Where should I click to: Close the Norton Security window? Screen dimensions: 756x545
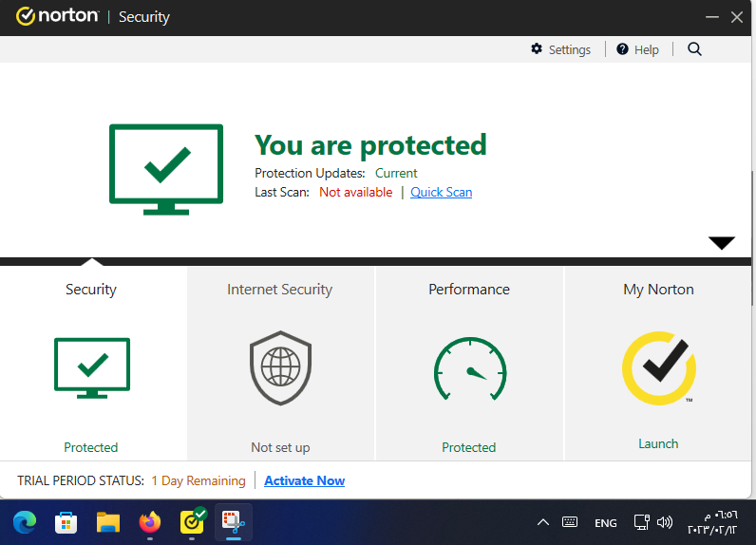[737, 17]
